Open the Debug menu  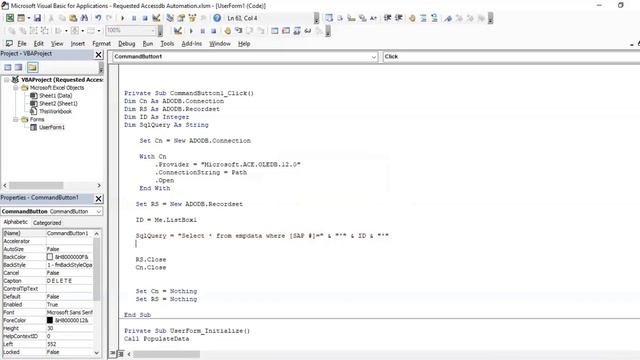(127, 44)
